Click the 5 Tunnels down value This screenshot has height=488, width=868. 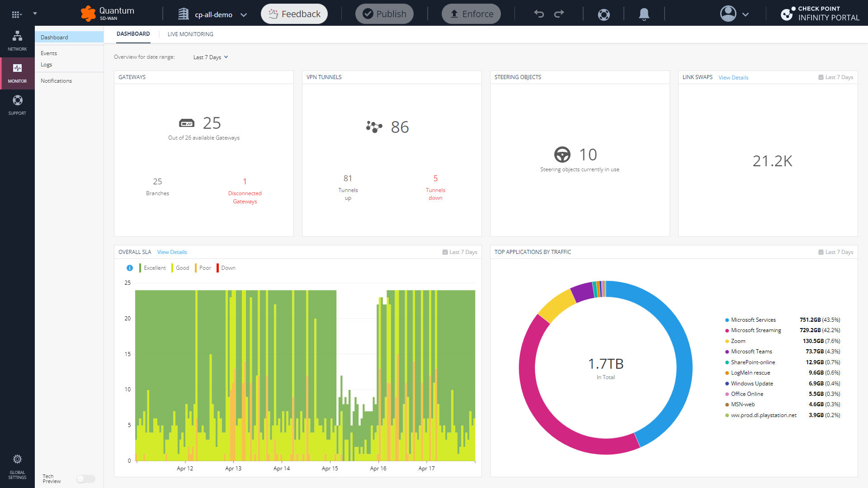coord(435,178)
